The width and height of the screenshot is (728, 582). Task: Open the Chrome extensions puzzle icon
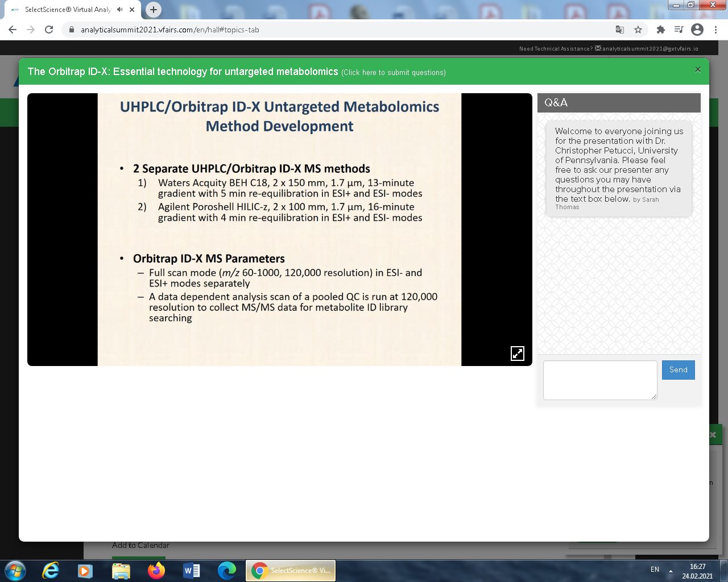[x=660, y=30]
